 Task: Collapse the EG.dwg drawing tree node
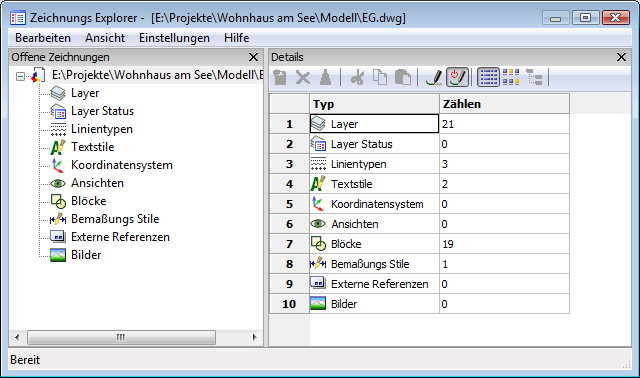point(20,76)
